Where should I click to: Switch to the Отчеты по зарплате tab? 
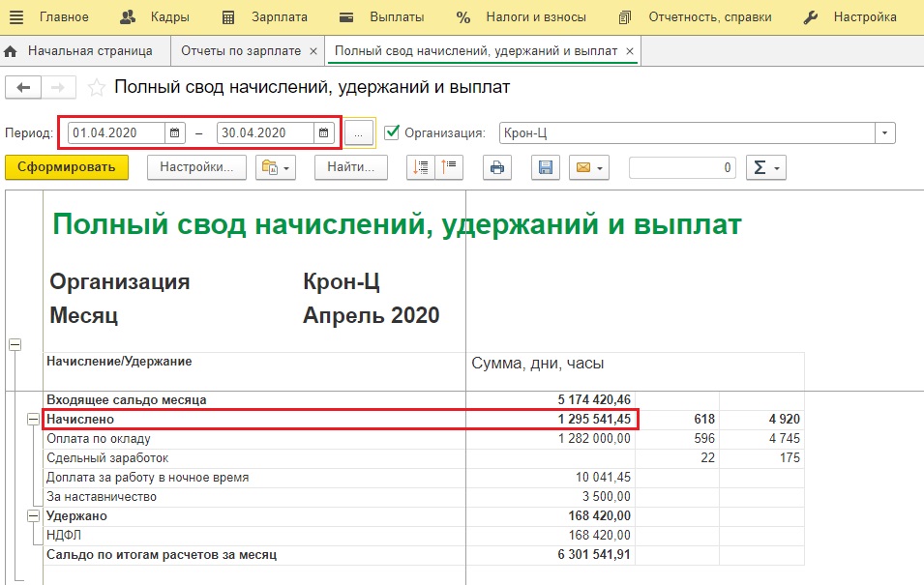(x=240, y=51)
